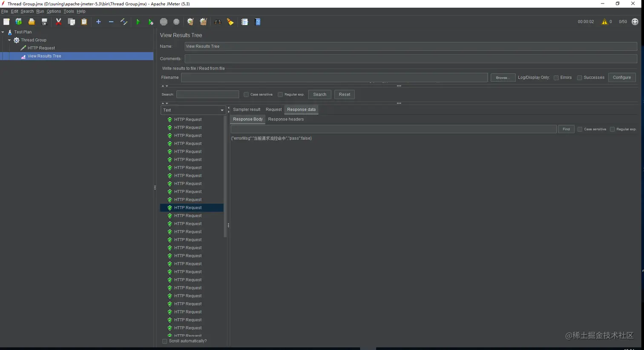Start the test with green play icon
The width and height of the screenshot is (644, 350).
pyautogui.click(x=138, y=22)
